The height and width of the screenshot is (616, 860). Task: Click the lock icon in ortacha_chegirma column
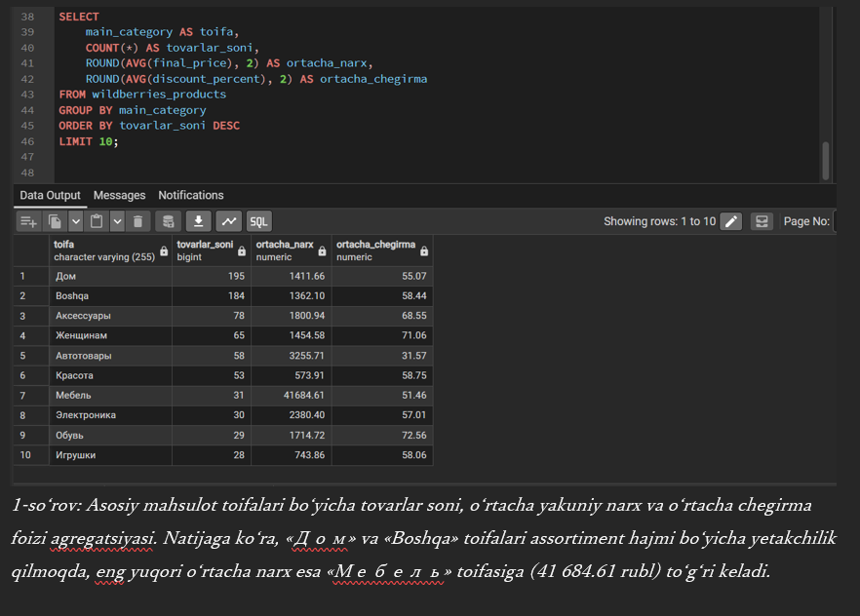(x=424, y=251)
